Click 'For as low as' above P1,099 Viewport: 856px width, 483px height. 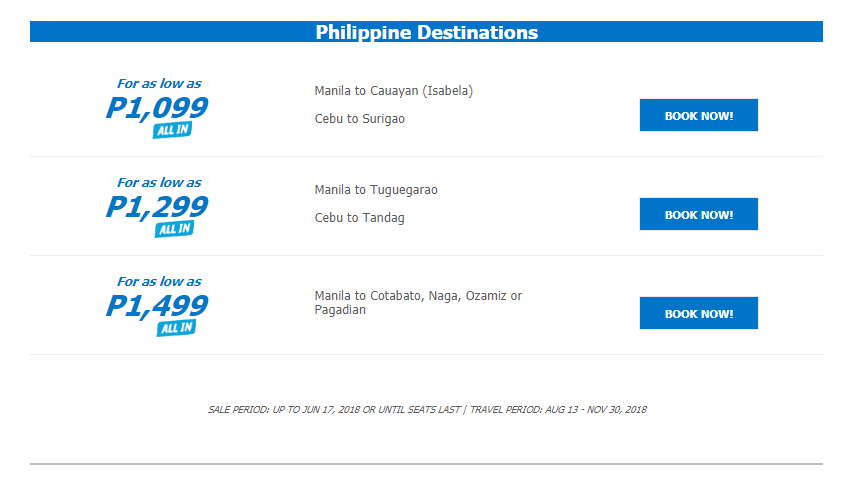click(159, 84)
